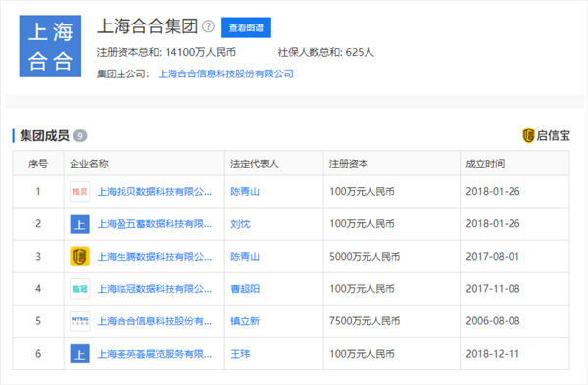The height and width of the screenshot is (385, 588).
Task: Open the 上海找贝数据科技 company link
Action: click(155, 192)
